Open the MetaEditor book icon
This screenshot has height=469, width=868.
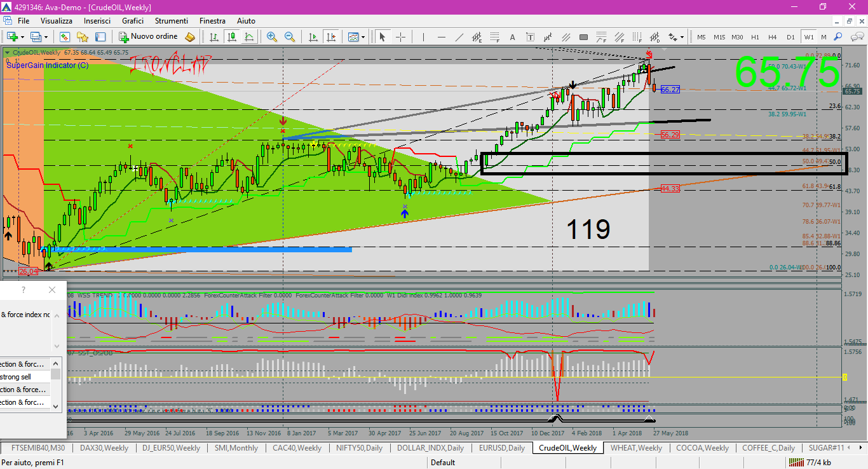point(190,36)
